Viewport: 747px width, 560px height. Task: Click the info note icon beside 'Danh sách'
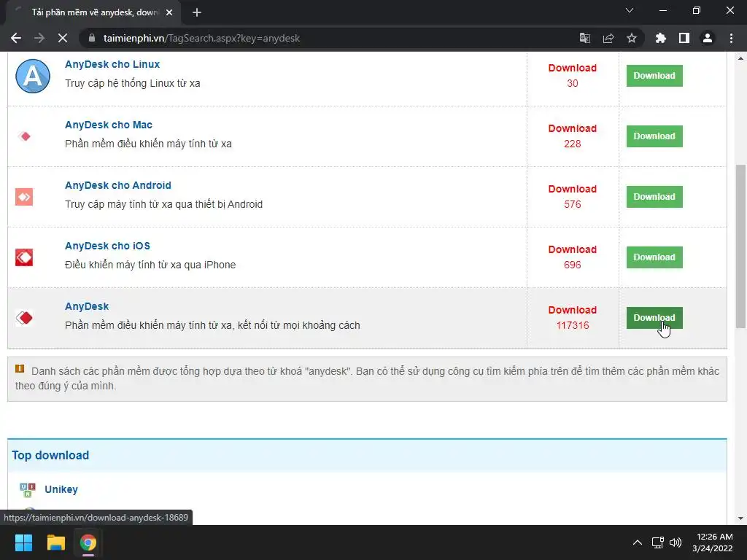[x=20, y=368]
